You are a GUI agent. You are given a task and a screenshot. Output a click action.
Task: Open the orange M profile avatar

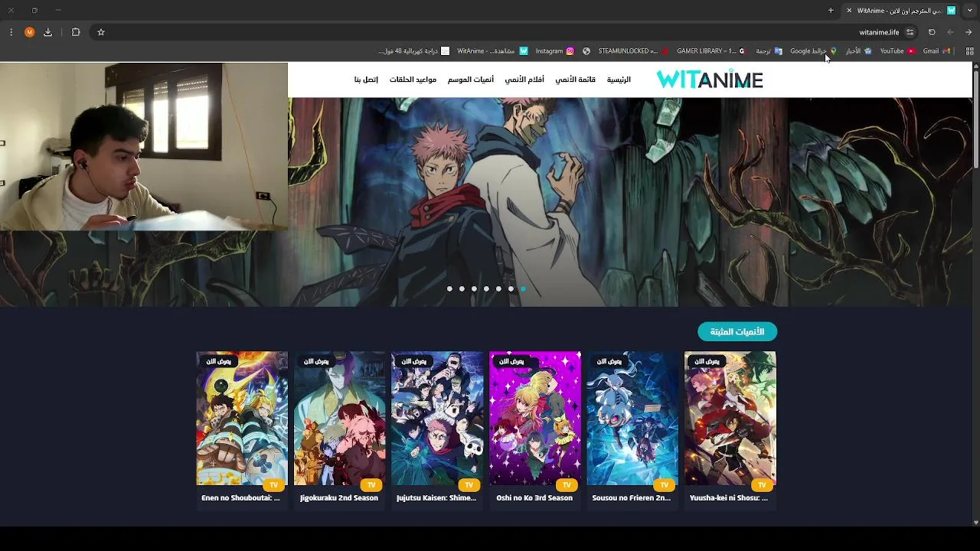[29, 32]
